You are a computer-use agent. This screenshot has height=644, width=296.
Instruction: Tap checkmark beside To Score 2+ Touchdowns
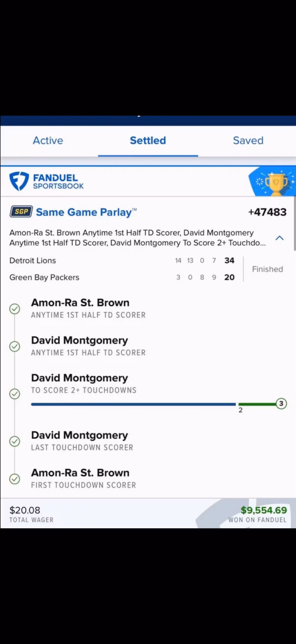(15, 394)
